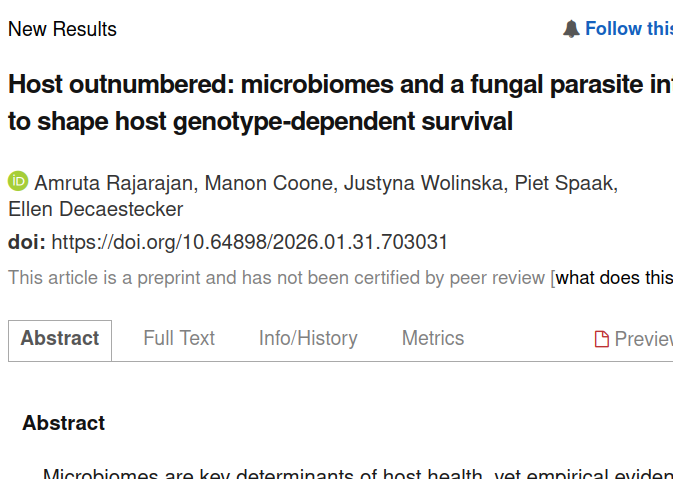
Task: Select the Info/History tab
Action: 308,339
